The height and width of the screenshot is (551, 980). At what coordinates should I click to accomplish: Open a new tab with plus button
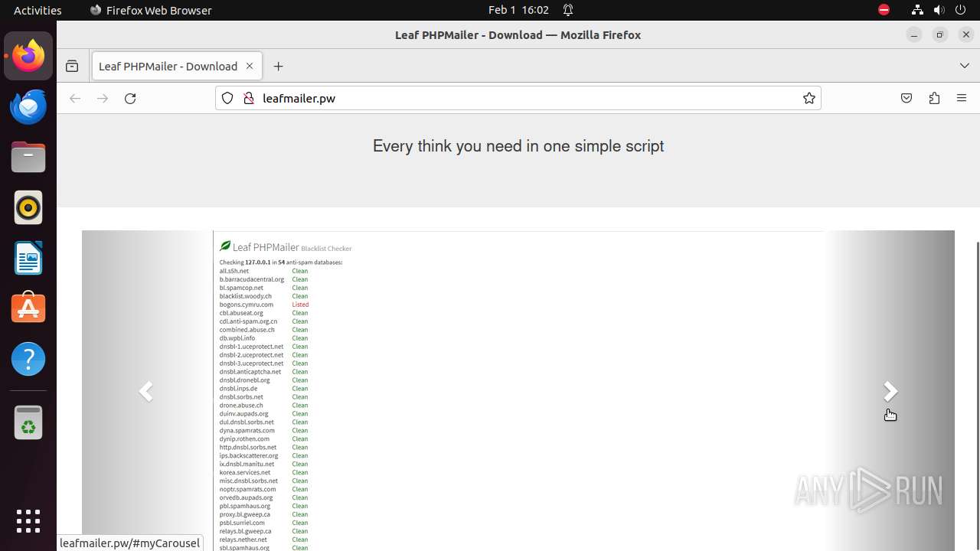[278, 67]
